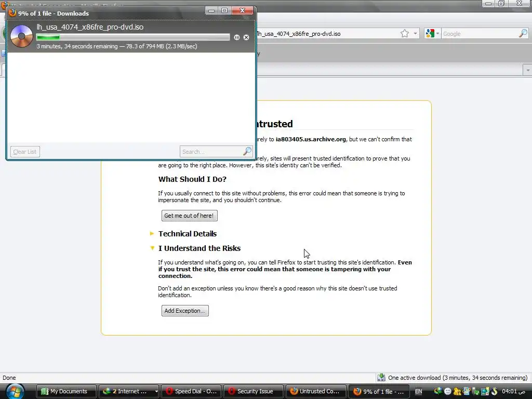Open the Windows Start orb

[x=15, y=391]
